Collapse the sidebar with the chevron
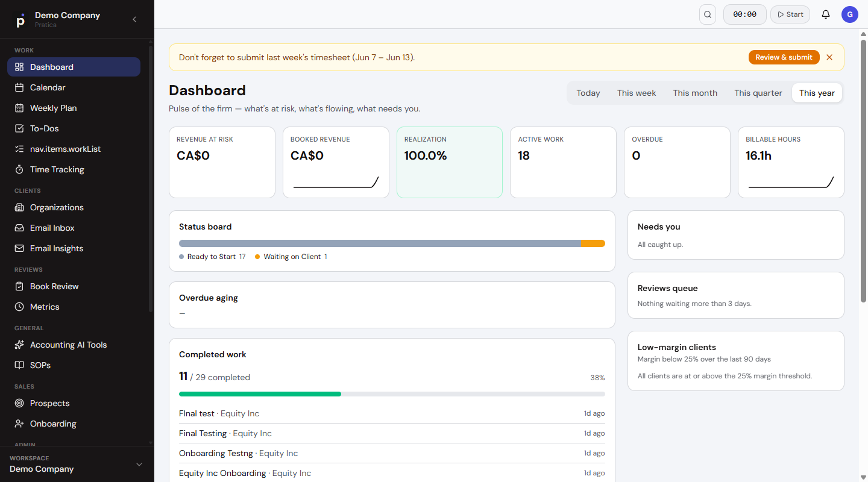The image size is (868, 482). (134, 19)
